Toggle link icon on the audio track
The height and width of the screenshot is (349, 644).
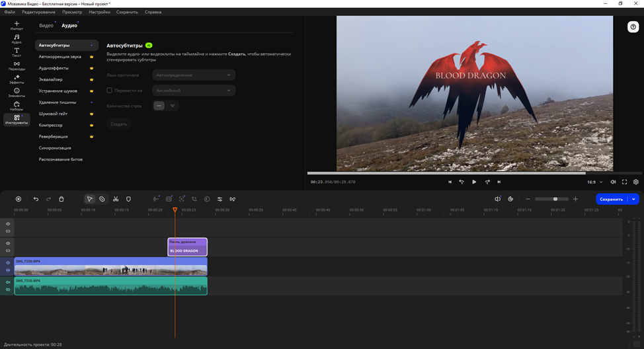[x=8, y=290]
